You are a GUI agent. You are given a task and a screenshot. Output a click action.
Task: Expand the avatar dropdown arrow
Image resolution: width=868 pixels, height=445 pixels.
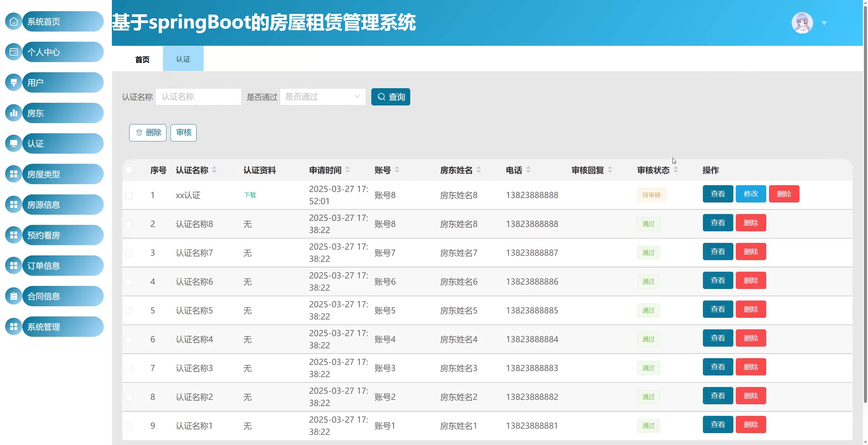click(x=824, y=23)
